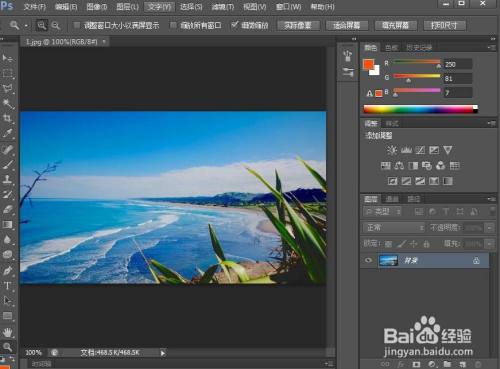500x369 pixels.
Task: Open Zoom tool preset picker dropdown
Action: (26, 26)
